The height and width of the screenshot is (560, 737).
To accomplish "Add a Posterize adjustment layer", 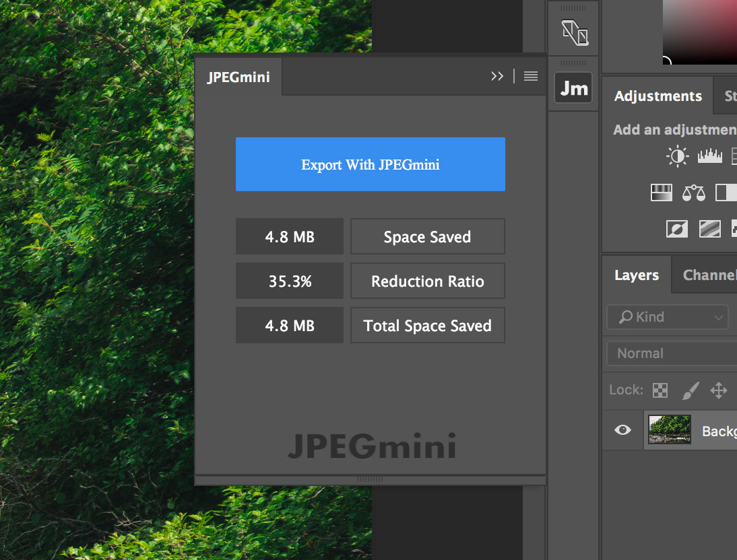I will (x=709, y=229).
